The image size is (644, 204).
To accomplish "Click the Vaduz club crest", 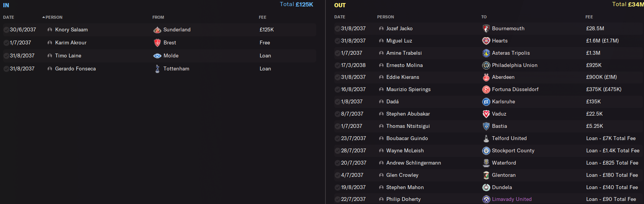I will coord(486,114).
